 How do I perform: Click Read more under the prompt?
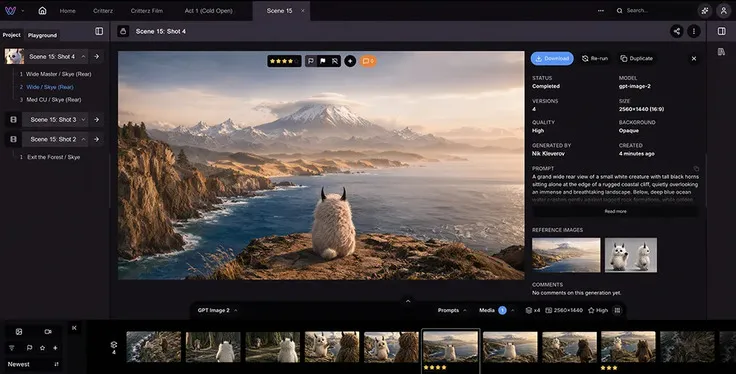tap(615, 212)
